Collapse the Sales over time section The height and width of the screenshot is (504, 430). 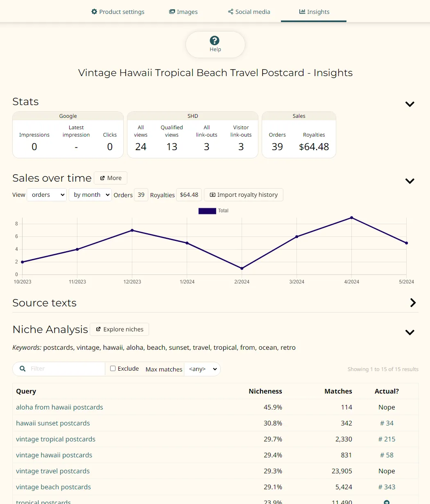410,181
